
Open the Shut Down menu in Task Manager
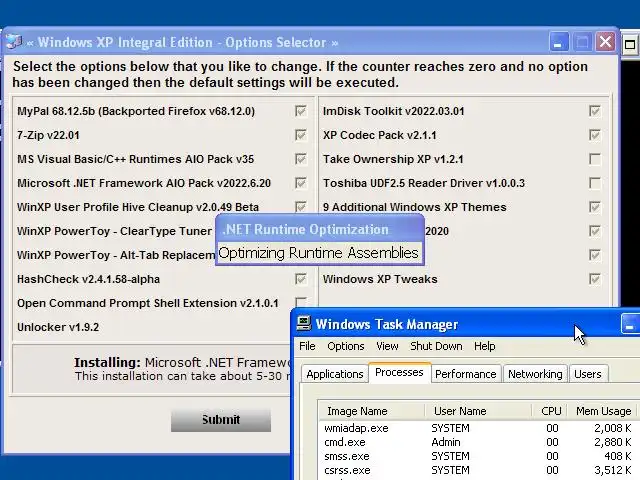436,346
